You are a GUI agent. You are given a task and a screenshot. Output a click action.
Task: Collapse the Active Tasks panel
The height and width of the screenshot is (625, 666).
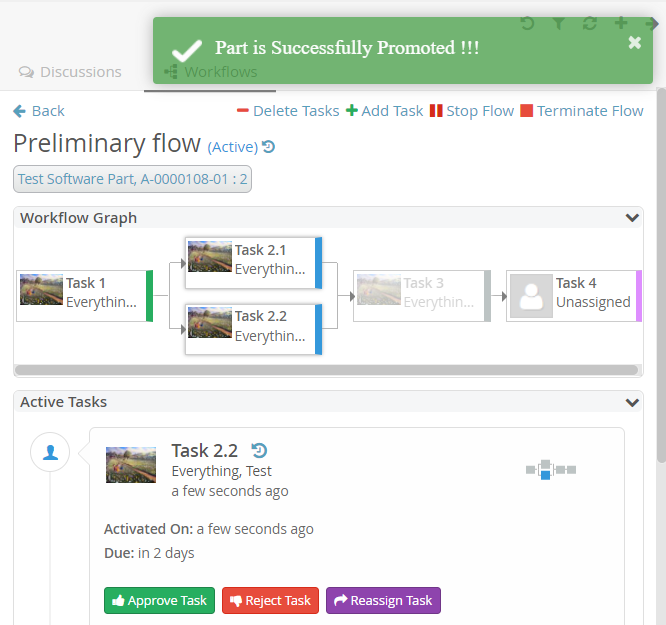[x=632, y=402]
